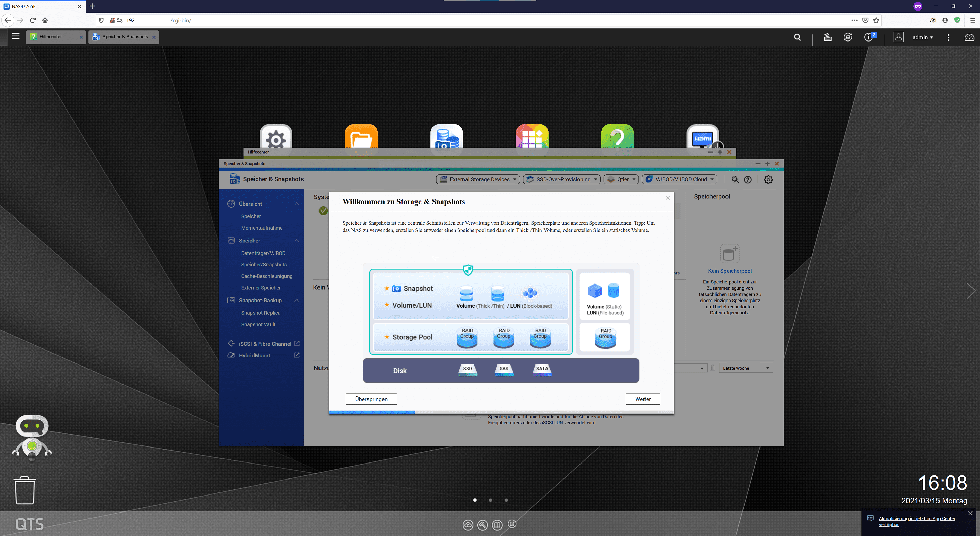This screenshot has height=536, width=980.
Task: Open the Qtier dropdown
Action: tap(621, 179)
